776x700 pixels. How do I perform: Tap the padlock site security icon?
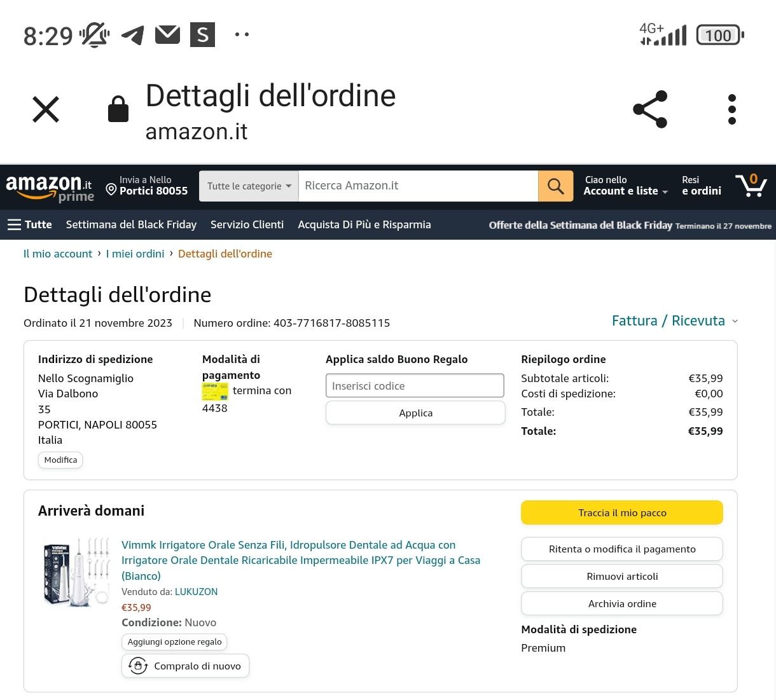click(118, 109)
